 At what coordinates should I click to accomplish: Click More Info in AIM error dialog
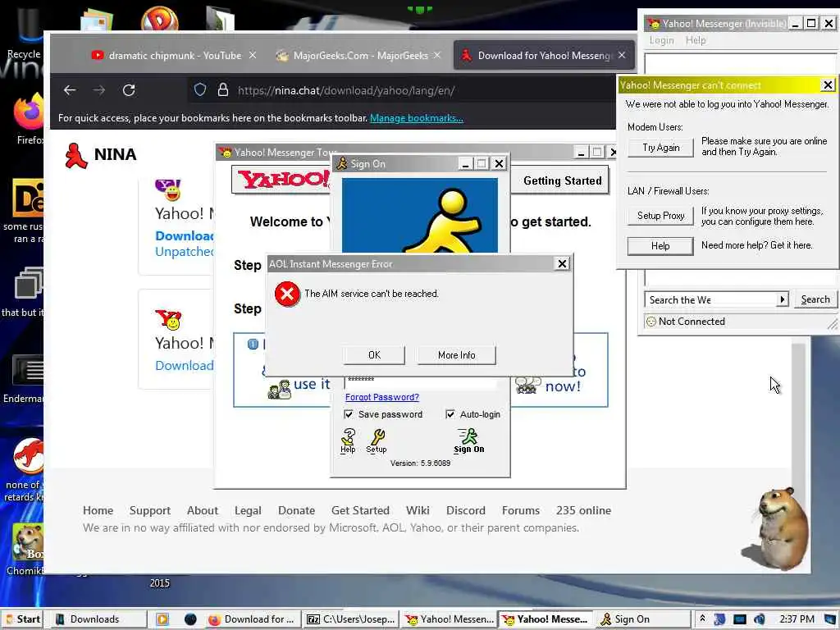point(456,354)
